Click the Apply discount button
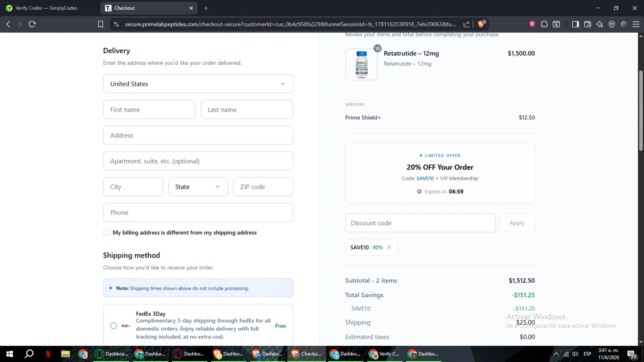 coord(517,223)
